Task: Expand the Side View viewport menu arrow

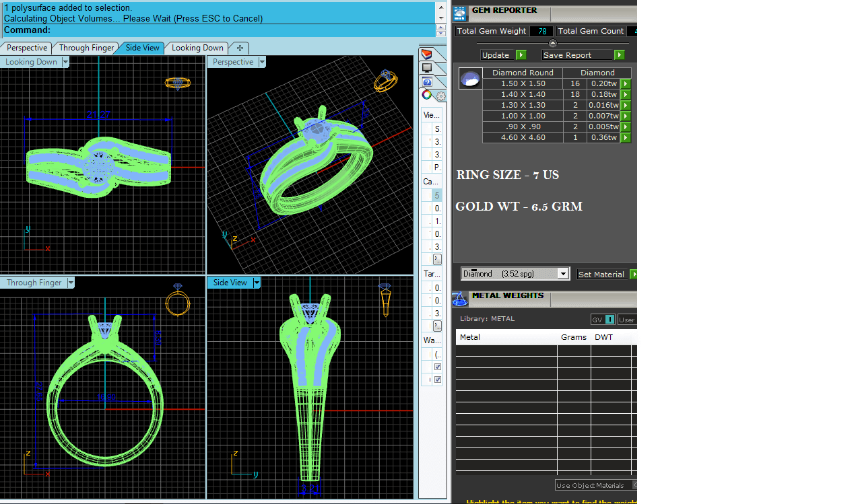Action: pos(257,283)
